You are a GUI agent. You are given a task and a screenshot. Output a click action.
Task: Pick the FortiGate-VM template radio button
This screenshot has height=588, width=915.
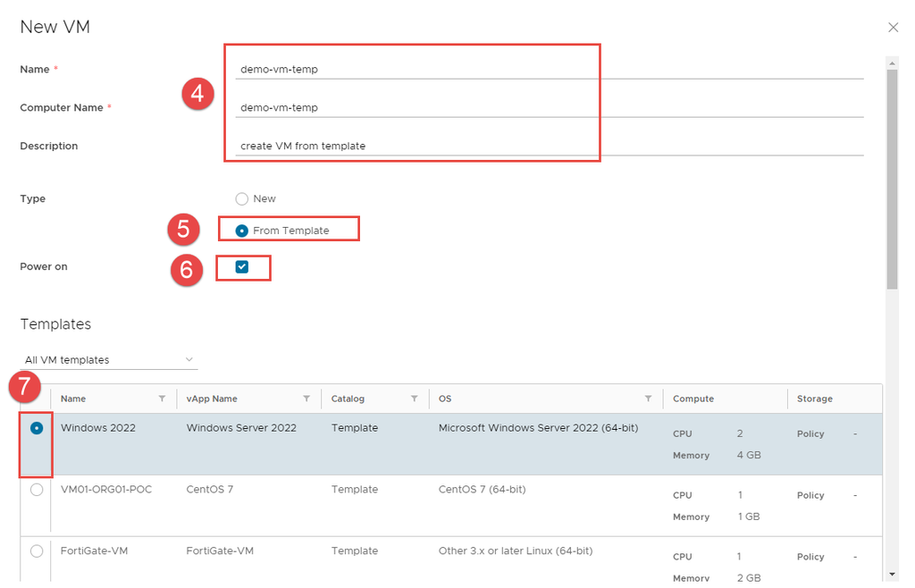(37, 551)
